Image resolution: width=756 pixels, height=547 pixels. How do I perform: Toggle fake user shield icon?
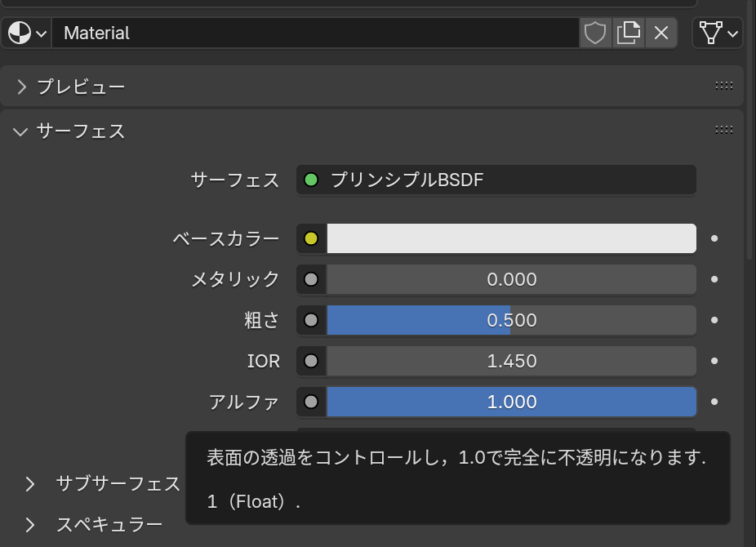(595, 33)
